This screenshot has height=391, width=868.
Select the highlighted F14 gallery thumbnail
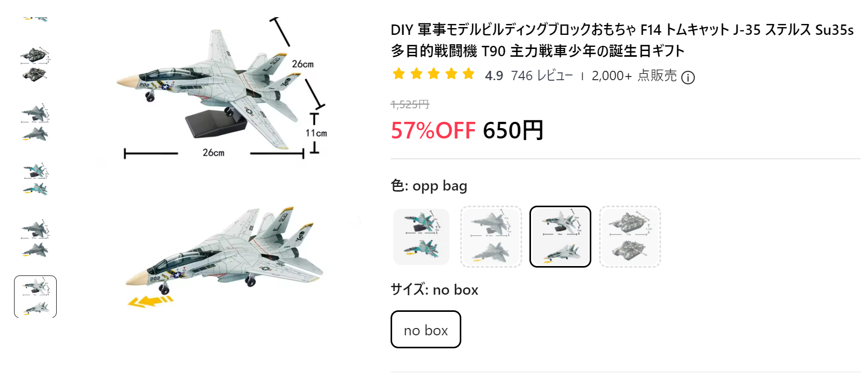tap(35, 297)
